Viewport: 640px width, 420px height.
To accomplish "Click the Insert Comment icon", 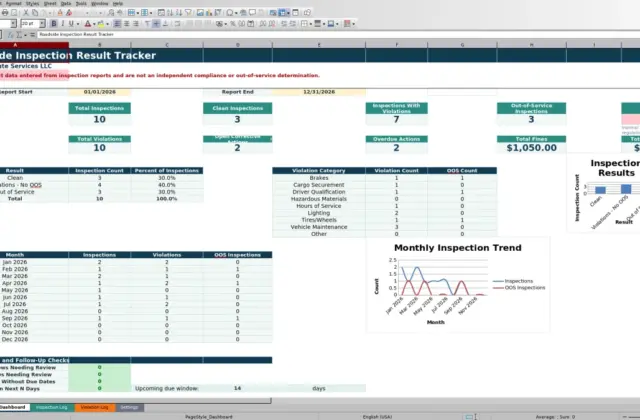I will tap(252, 13).
